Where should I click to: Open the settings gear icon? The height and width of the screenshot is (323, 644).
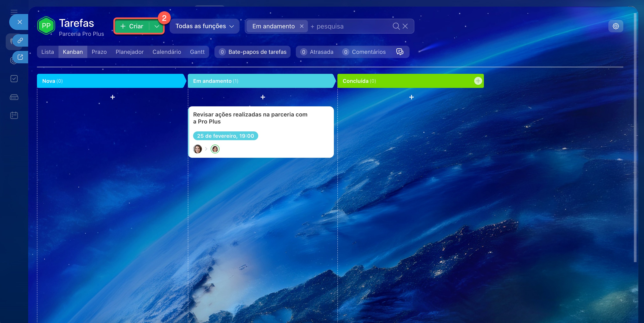615,26
